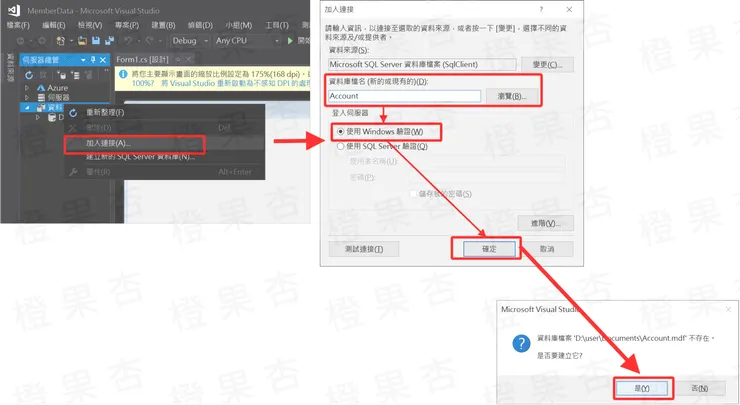The height and width of the screenshot is (405, 740).
Task: Pin the 伺服器總管 panel
Action: (x=93, y=60)
